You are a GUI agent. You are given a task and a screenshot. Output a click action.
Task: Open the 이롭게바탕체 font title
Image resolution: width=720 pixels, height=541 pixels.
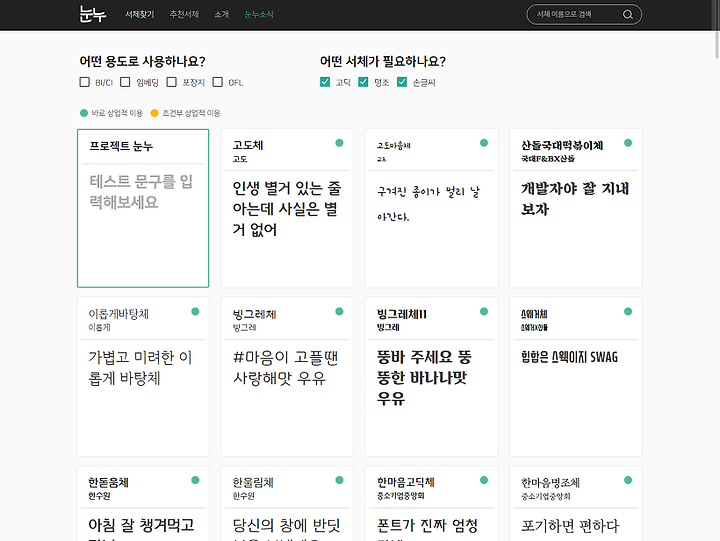[x=118, y=314]
